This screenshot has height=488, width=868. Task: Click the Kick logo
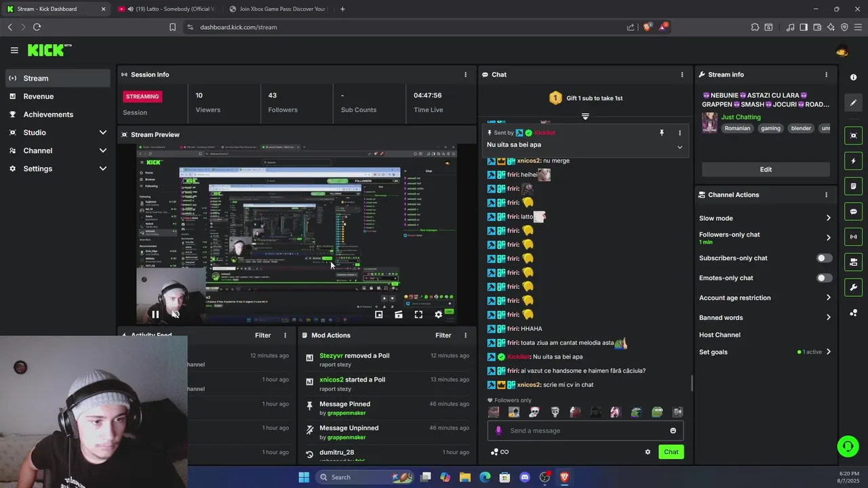coord(50,50)
